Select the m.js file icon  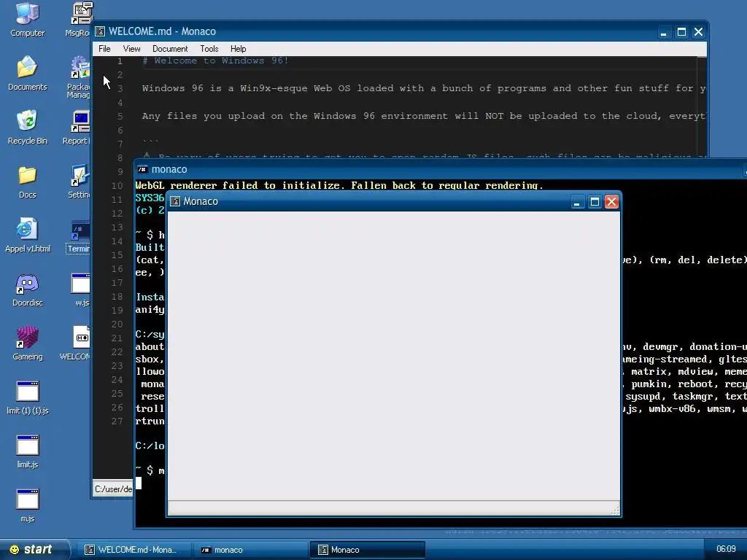27,505
